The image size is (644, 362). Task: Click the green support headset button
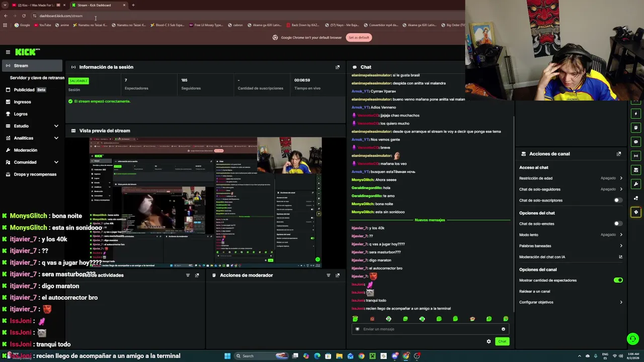(633, 339)
